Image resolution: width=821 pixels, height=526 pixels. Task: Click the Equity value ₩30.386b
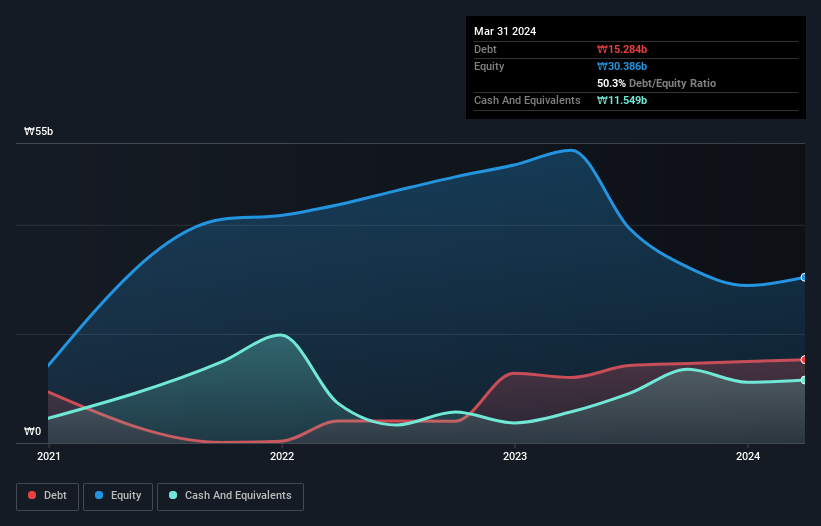point(622,66)
